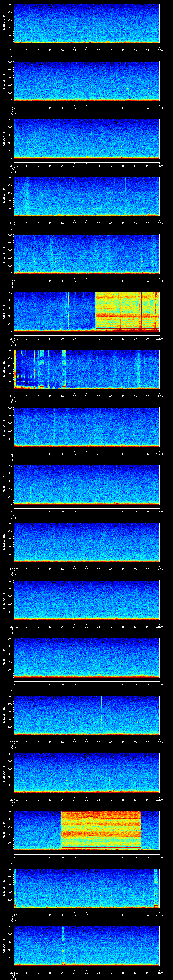Click the 29:00 end time label
Image resolution: width=173 pixels, height=980 pixels.
(159, 857)
